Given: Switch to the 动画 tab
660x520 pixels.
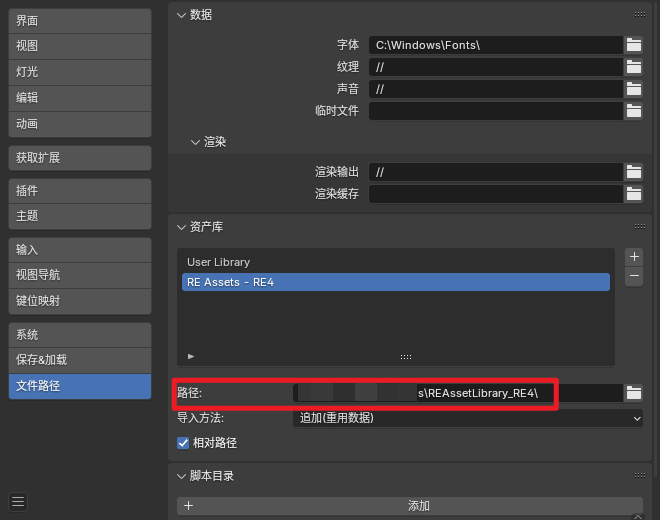Looking at the screenshot, I should (80, 125).
